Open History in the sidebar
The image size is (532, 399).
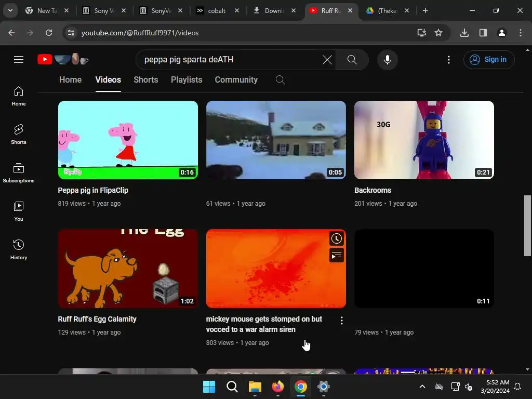19,249
